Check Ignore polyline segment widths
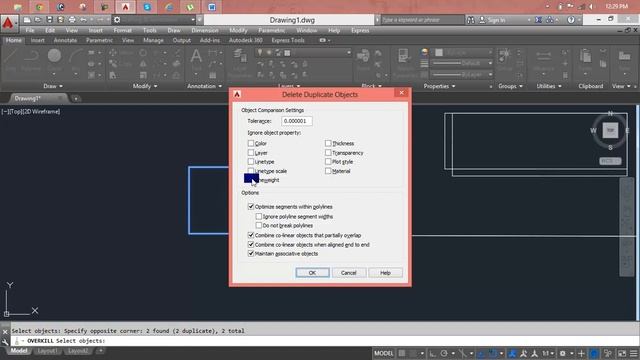 pyautogui.click(x=258, y=216)
